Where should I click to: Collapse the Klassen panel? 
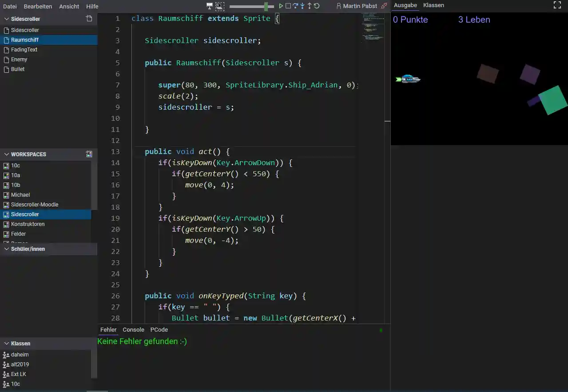click(x=7, y=343)
